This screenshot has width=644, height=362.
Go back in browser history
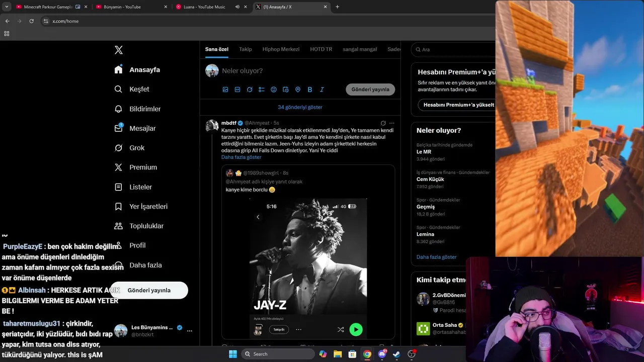coord(7,21)
